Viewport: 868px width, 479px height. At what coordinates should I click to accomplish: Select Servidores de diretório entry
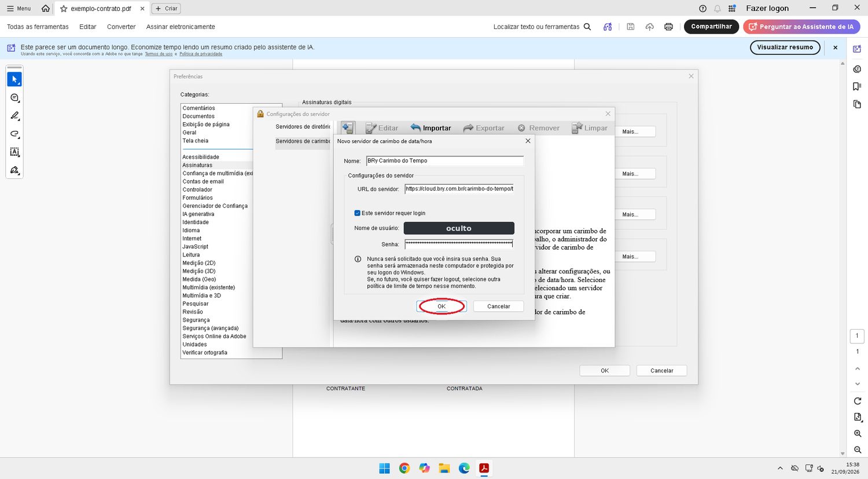303,127
